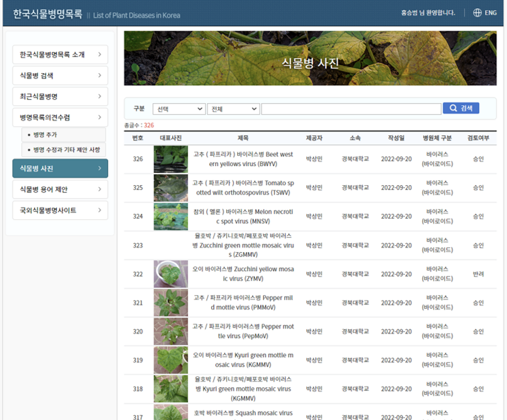Viewport: 507px width, 420px height.
Task: Focus the search keyword input field
Action: coord(351,109)
